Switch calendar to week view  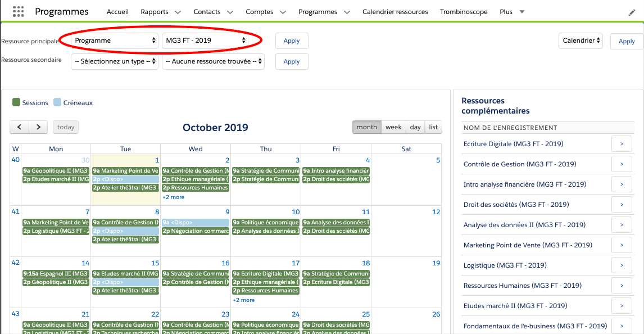393,127
